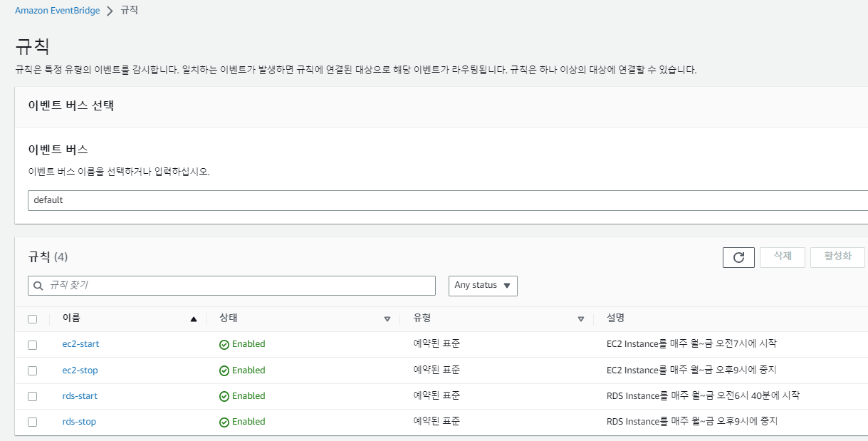Click the 상태 column header
The height and width of the screenshot is (441, 868).
tap(229, 318)
